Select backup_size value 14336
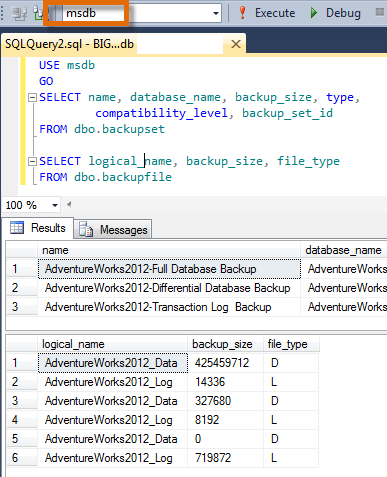 [226, 382]
